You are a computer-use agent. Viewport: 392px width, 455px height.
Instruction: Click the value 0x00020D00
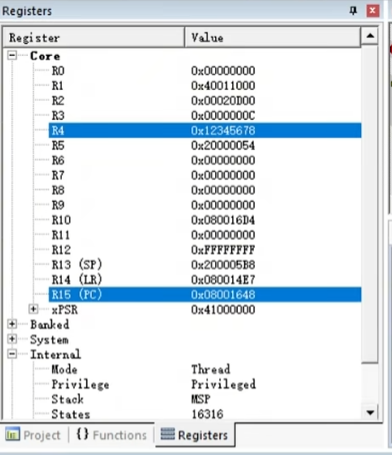point(223,101)
